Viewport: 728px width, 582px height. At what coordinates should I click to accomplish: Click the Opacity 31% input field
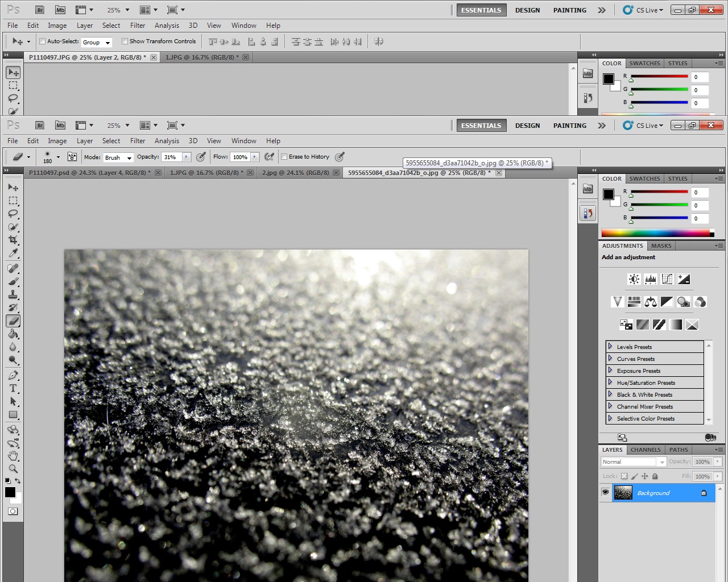point(171,157)
